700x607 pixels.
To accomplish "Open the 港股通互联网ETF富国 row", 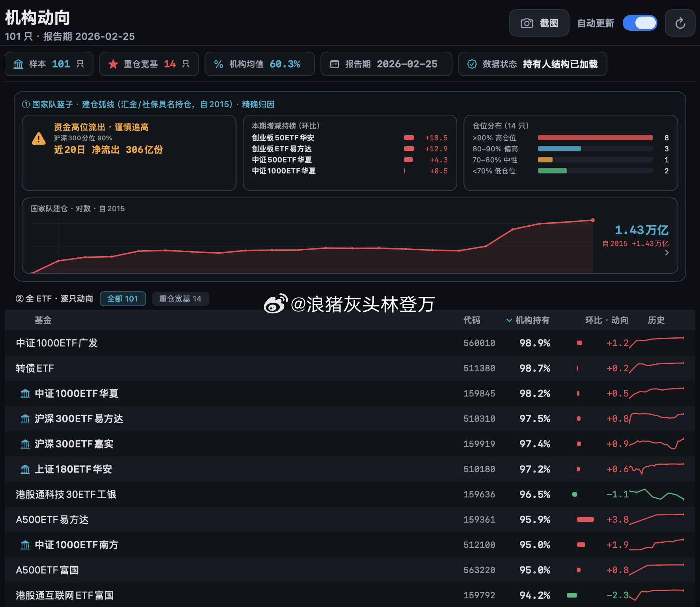I will (x=350, y=595).
